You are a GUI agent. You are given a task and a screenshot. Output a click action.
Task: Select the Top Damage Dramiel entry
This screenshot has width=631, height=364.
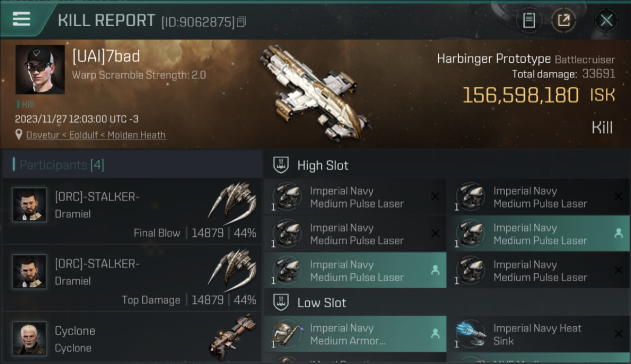point(131,279)
